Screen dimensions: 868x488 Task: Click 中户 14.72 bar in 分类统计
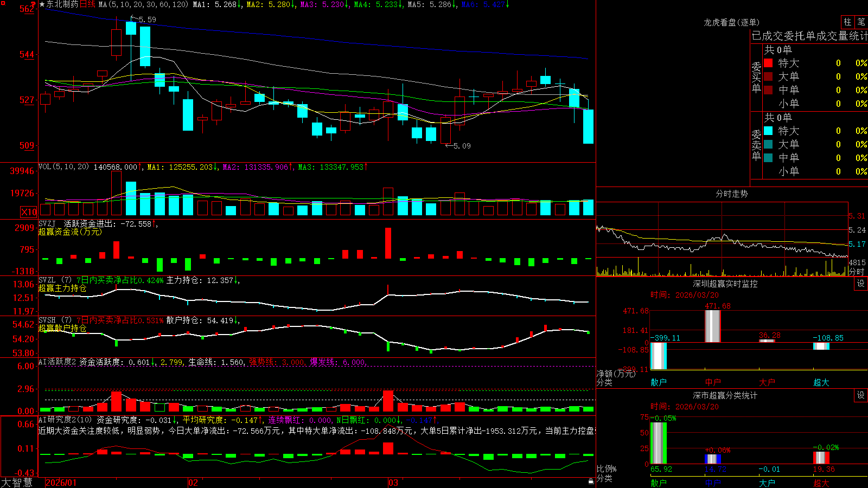(712, 459)
